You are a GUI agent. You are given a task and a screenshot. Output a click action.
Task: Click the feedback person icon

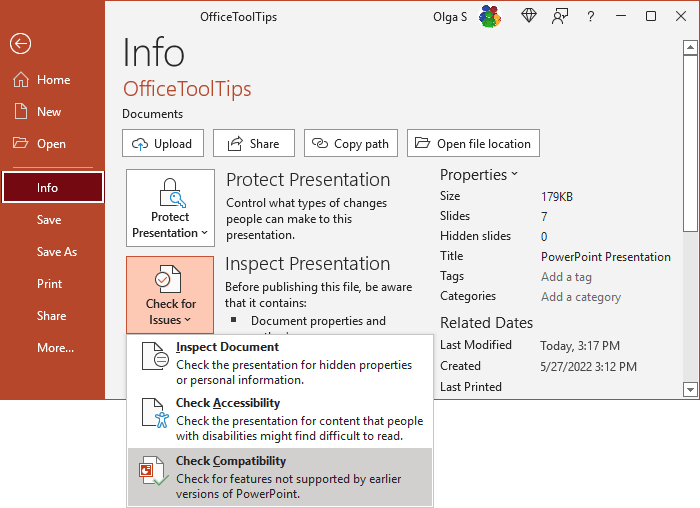[x=560, y=17]
